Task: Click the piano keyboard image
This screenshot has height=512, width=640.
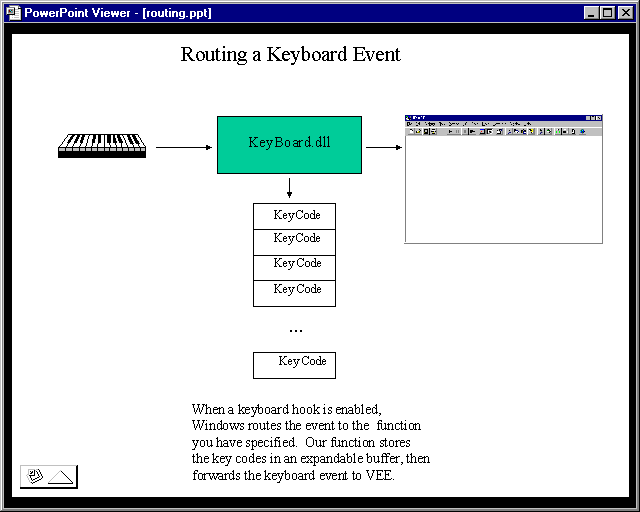Action: (102, 146)
